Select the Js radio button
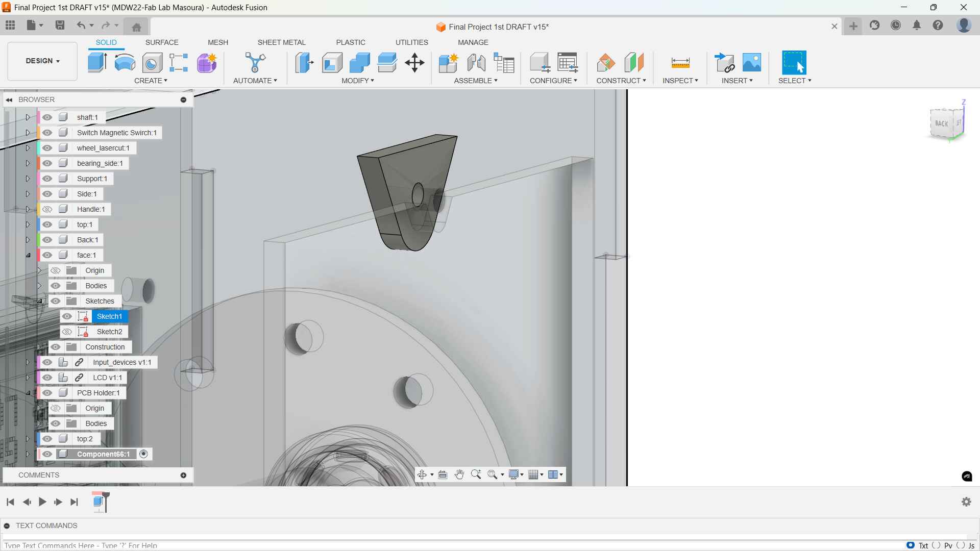The width and height of the screenshot is (980, 551). tap(961, 545)
